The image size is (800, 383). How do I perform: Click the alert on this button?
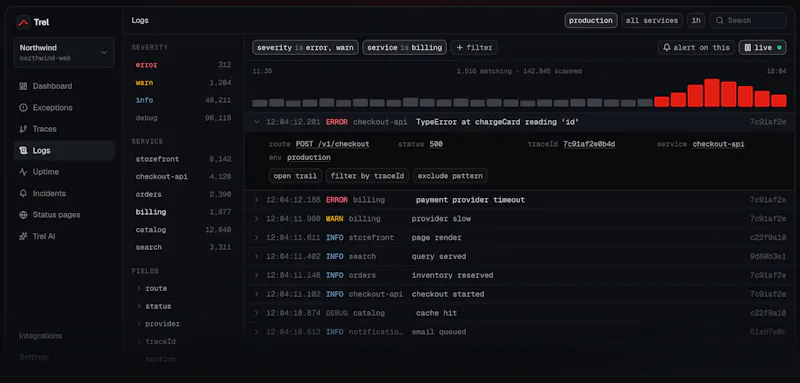pos(696,47)
